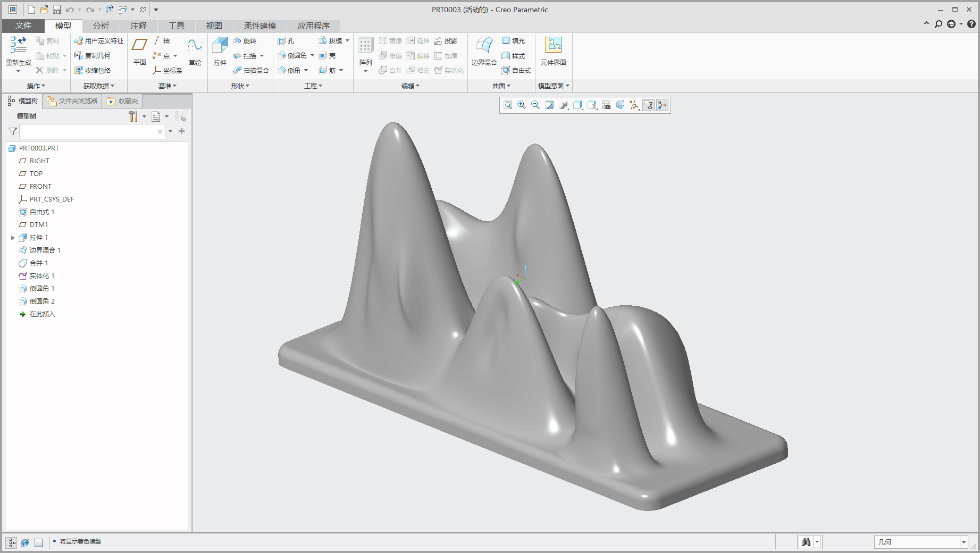Click the model tree search field

88,131
